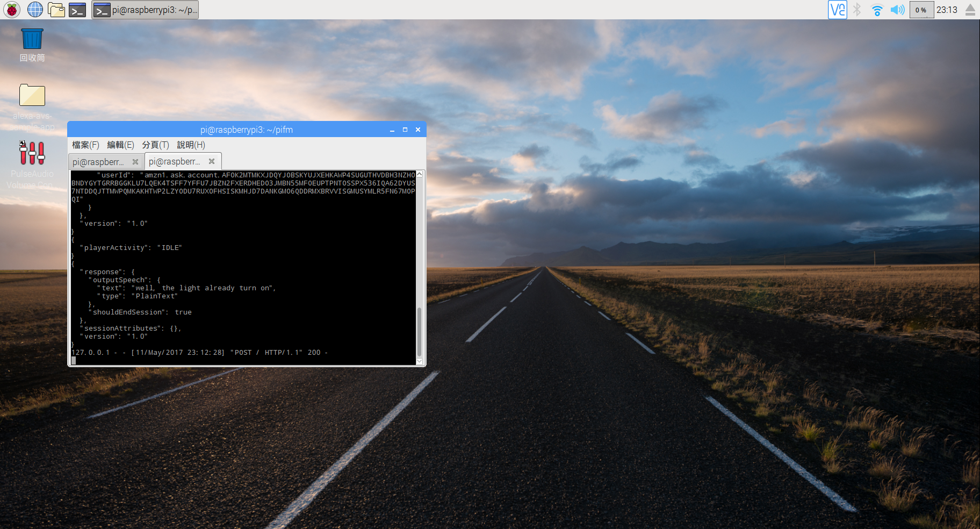Open the 說明(H) menu in terminal
980x529 pixels.
coord(191,145)
